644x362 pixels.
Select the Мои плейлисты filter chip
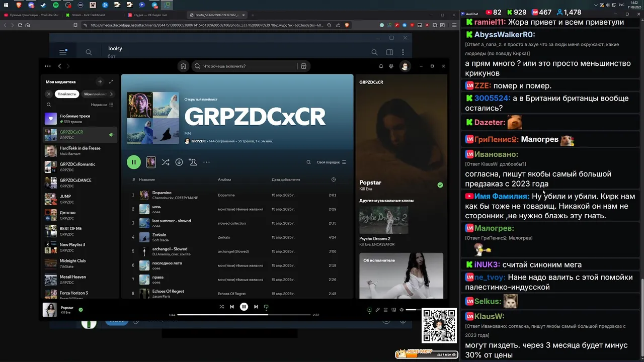coord(96,94)
